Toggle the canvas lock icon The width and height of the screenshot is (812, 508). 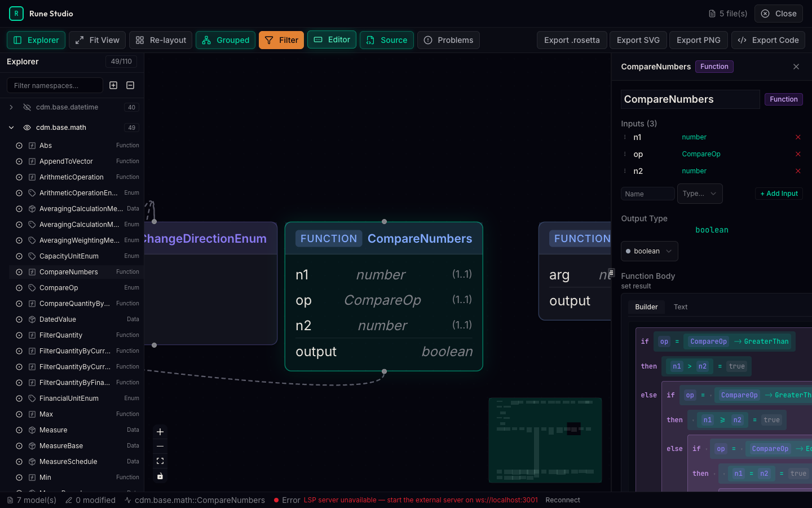point(160,476)
